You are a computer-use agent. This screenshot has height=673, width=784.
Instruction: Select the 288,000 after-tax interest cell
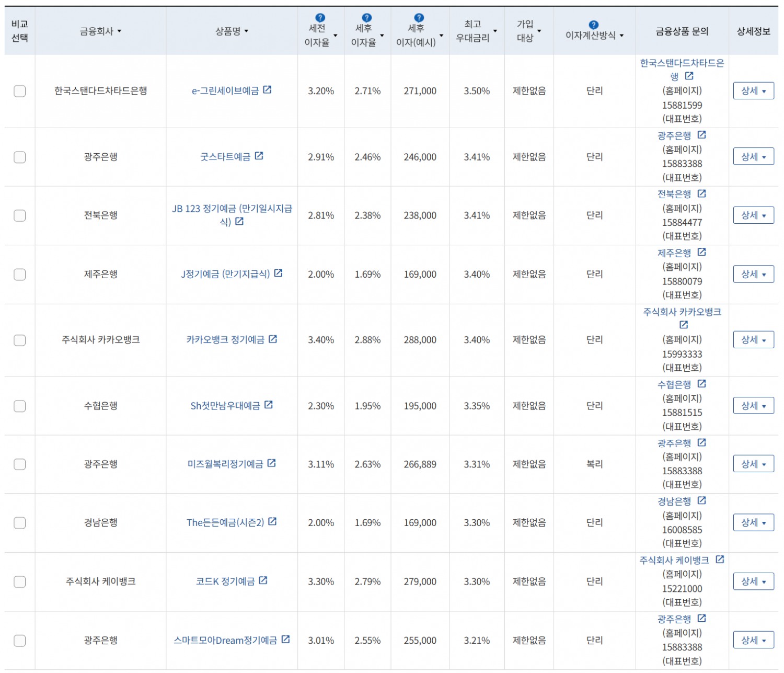[x=420, y=340]
